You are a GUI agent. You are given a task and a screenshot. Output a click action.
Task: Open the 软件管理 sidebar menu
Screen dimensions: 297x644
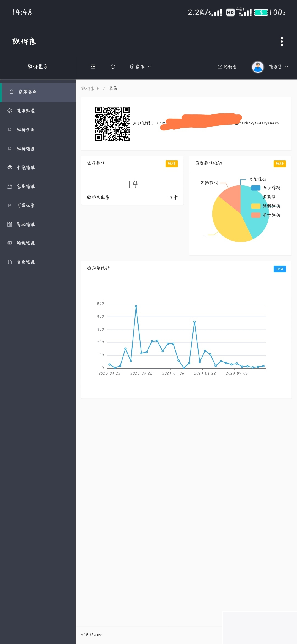pos(26,149)
